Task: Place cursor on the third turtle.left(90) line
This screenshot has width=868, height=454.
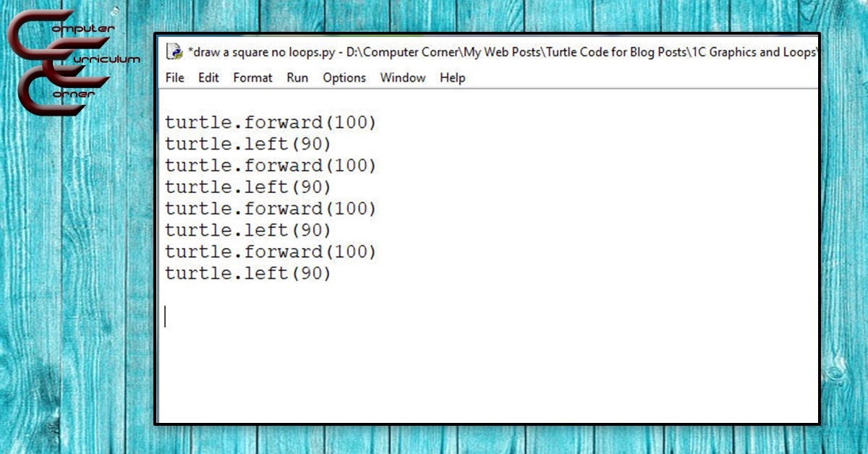Action: [247, 231]
